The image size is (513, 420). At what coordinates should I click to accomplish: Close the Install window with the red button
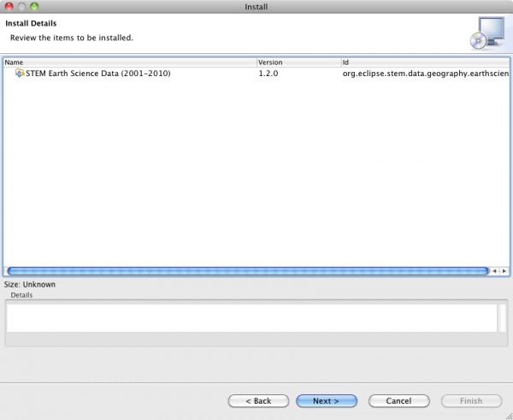tap(9, 7)
